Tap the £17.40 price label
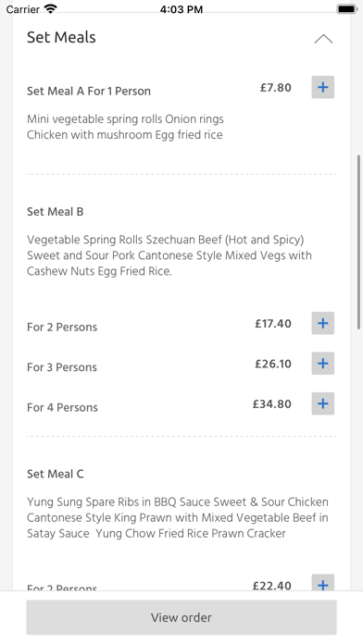This screenshot has width=363, height=644. tap(273, 324)
